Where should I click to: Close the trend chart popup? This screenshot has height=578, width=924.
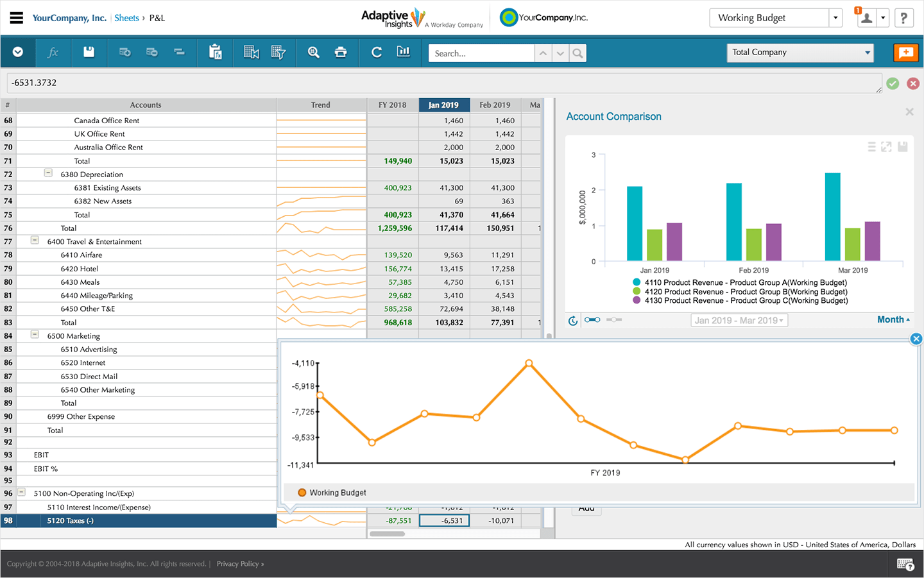click(916, 339)
